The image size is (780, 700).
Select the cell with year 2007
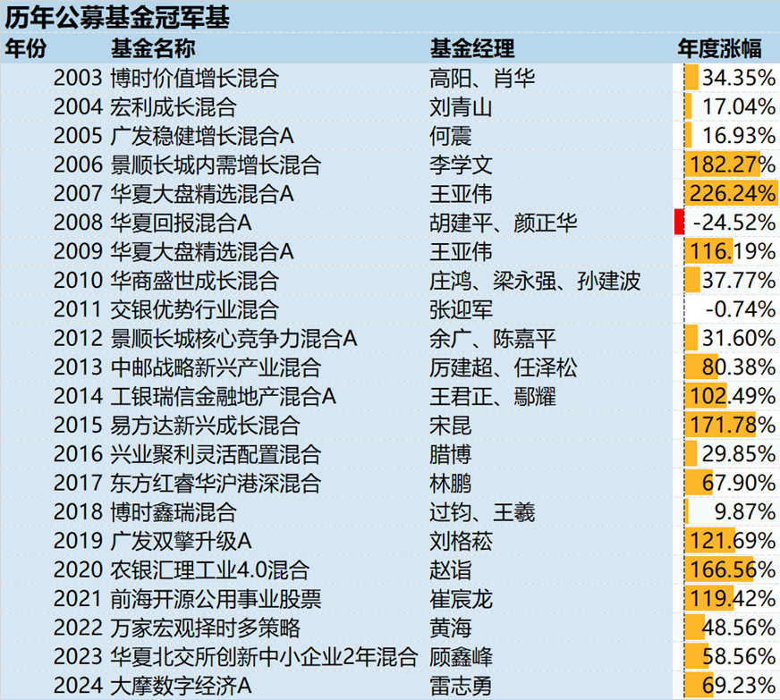point(78,193)
